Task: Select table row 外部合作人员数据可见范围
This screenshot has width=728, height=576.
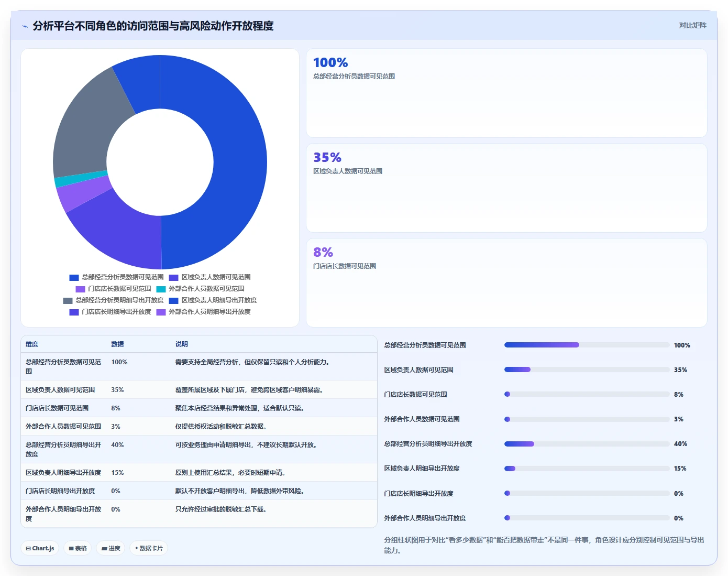Action: pyautogui.click(x=199, y=427)
